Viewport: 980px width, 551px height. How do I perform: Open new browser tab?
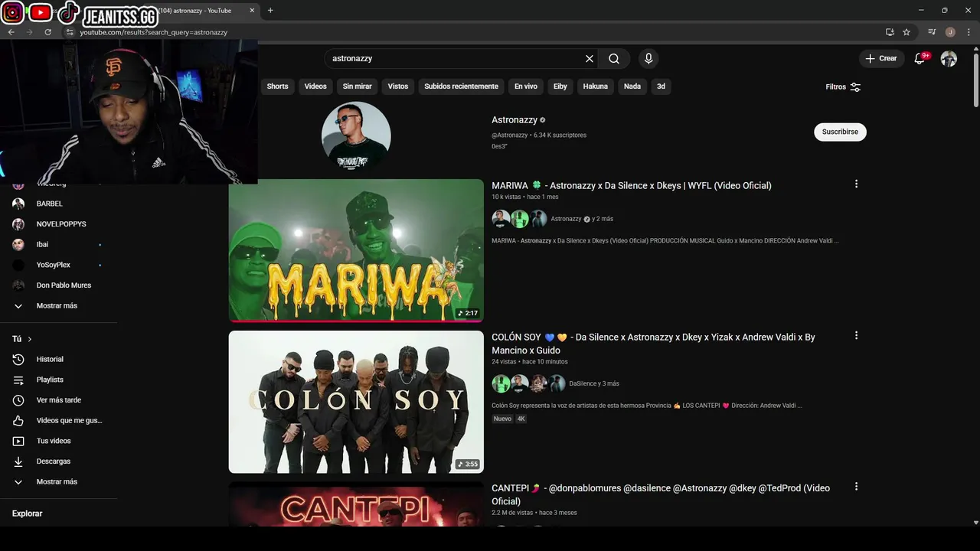[x=270, y=11]
